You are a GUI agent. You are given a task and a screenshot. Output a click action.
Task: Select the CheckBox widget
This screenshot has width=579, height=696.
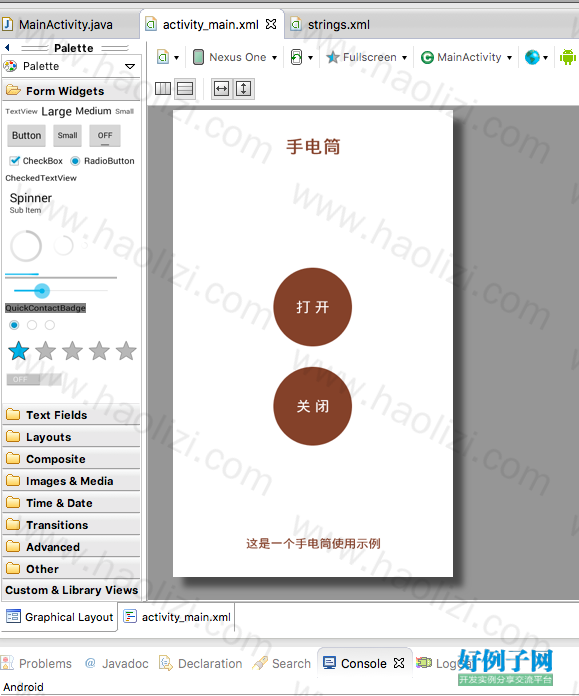tap(36, 161)
